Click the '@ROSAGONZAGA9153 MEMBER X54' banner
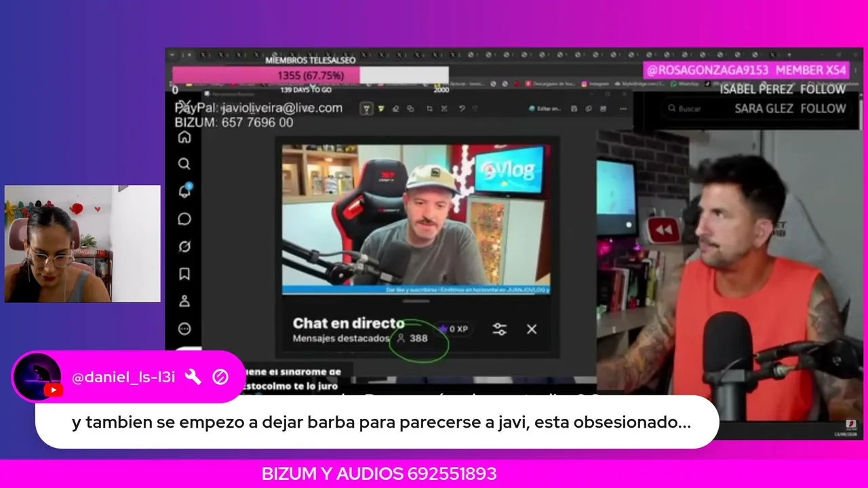Screen dimensions: 868x488 pyautogui.click(x=746, y=70)
